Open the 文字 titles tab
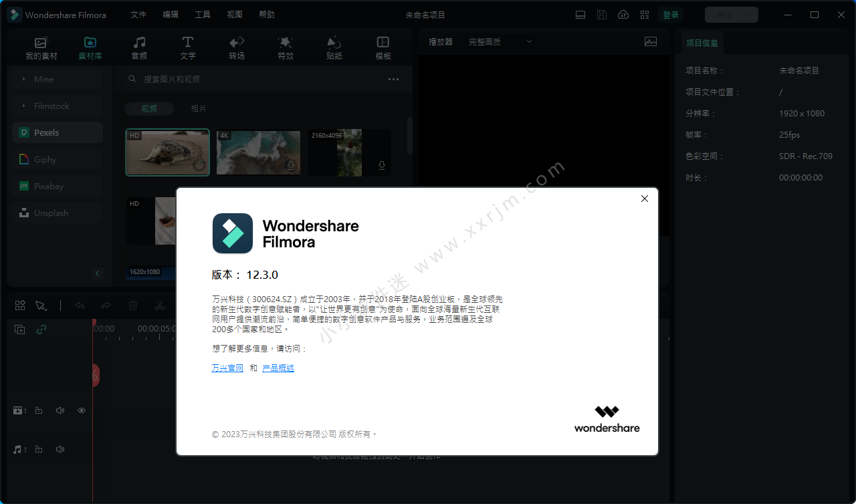This screenshot has height=504, width=856. tap(188, 48)
